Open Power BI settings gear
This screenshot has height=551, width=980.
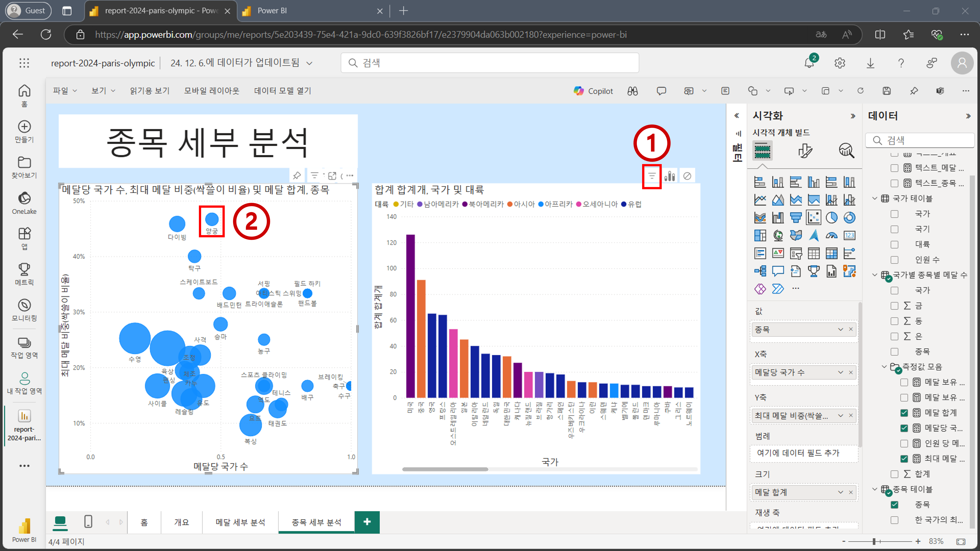(840, 63)
